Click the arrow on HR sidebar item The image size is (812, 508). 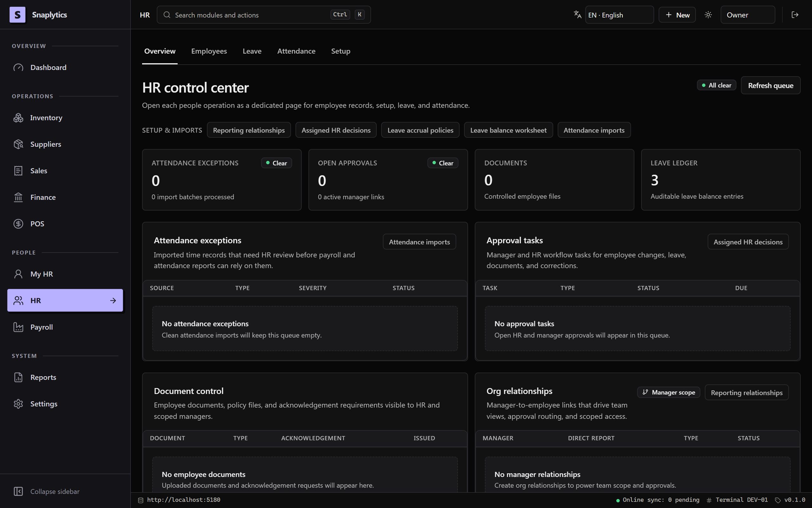point(113,301)
